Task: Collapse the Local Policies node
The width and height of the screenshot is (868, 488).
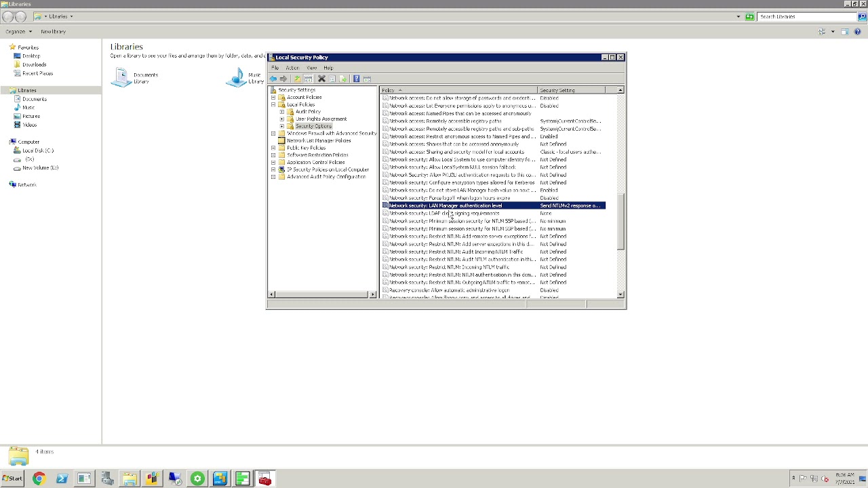Action: coord(273,105)
